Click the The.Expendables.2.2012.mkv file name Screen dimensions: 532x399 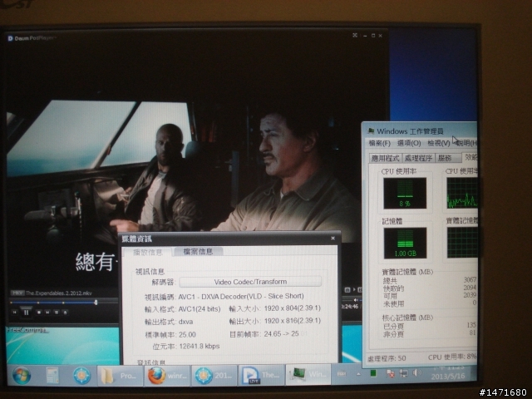coord(59,293)
